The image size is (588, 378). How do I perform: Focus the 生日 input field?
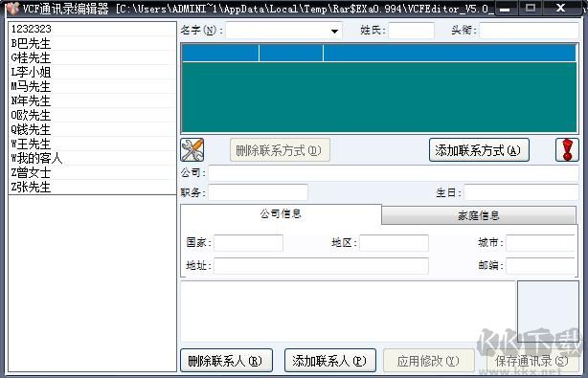[521, 192]
